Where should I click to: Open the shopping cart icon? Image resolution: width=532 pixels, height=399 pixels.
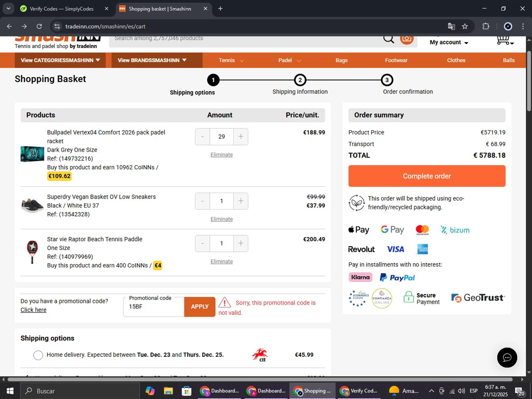504,40
